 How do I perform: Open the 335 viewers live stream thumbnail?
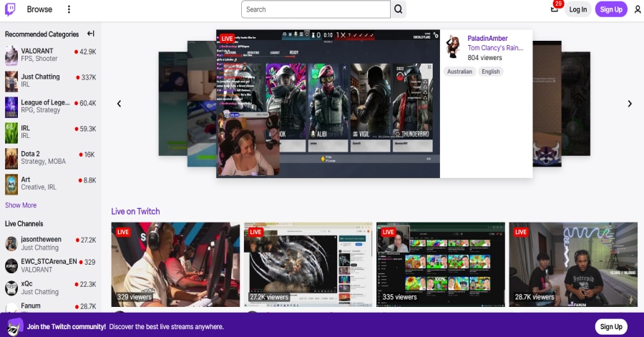(x=441, y=265)
